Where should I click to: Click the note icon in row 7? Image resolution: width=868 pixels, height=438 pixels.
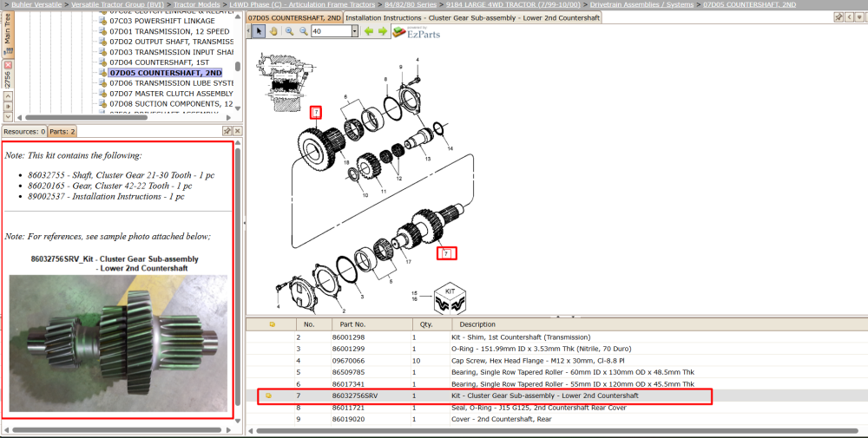coord(268,396)
